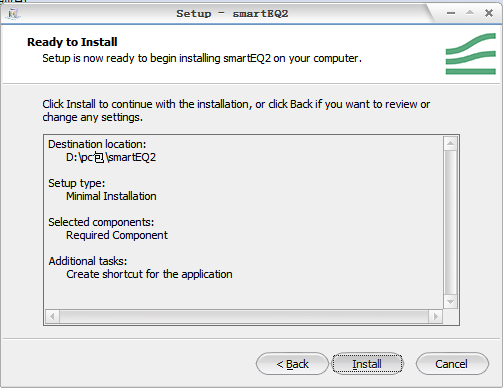503x388 pixels.
Task: Click the Required Component text line
Action: pyautogui.click(x=117, y=235)
